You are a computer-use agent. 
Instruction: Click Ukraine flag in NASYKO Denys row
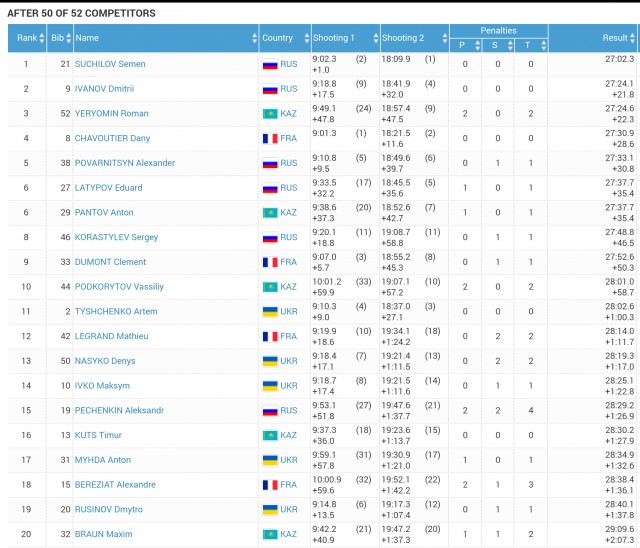pos(270,361)
